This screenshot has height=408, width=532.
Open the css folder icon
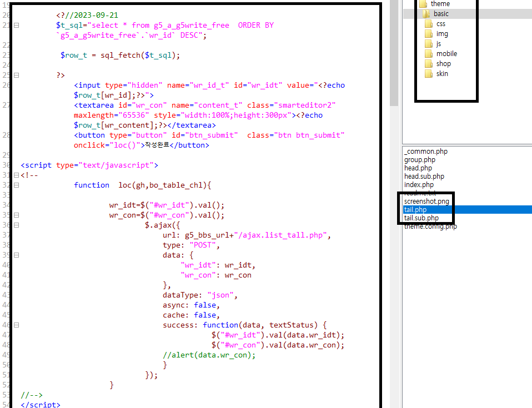click(428, 24)
